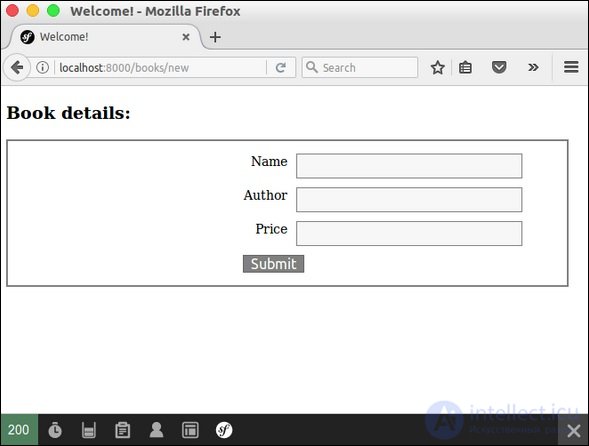Open a new tab with plus button

point(215,37)
